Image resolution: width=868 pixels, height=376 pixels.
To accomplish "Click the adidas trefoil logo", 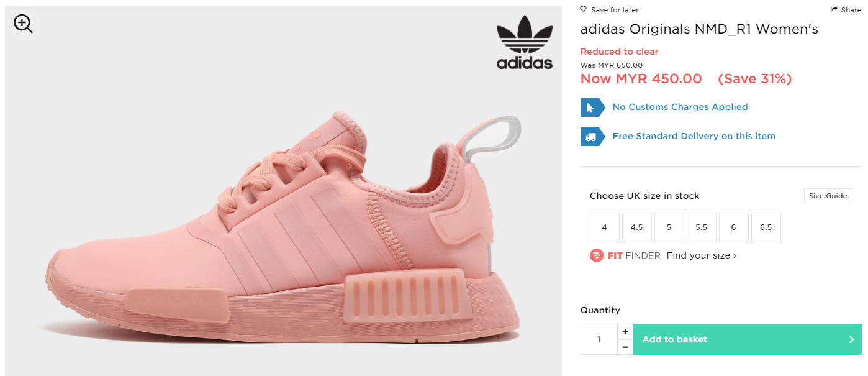I will pyautogui.click(x=524, y=42).
